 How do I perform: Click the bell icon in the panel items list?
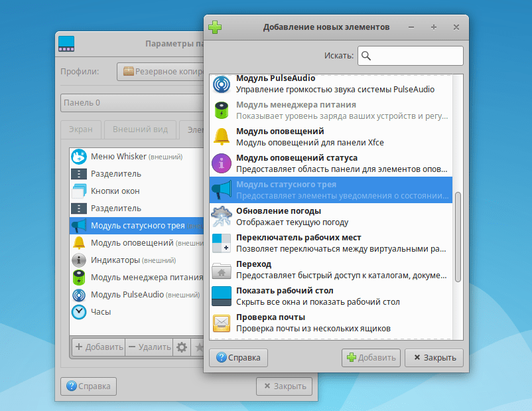79,243
